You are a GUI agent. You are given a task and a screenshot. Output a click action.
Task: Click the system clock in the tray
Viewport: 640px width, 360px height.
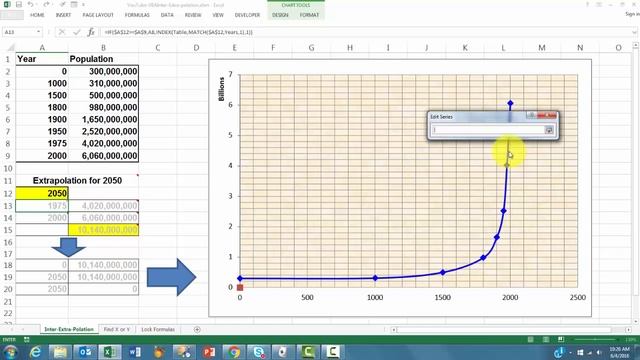click(620, 352)
